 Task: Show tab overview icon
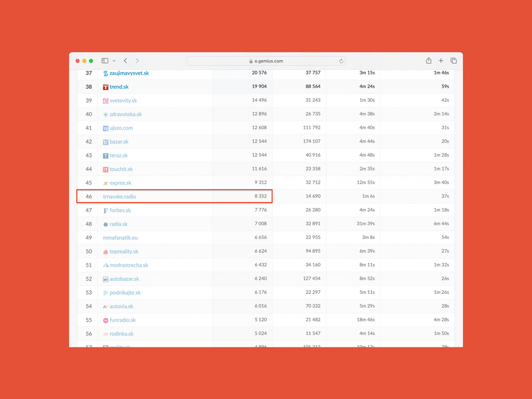(x=453, y=61)
